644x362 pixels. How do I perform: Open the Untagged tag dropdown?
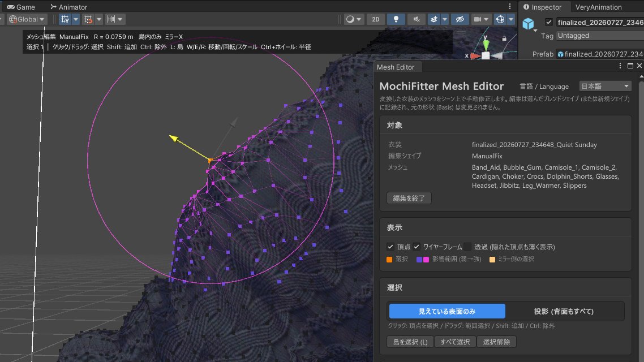[600, 36]
